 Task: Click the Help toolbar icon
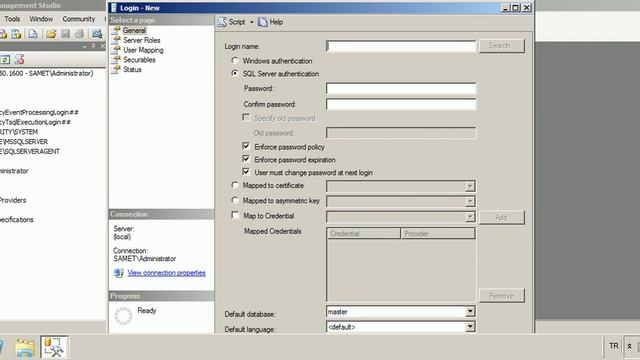pyautogui.click(x=262, y=22)
